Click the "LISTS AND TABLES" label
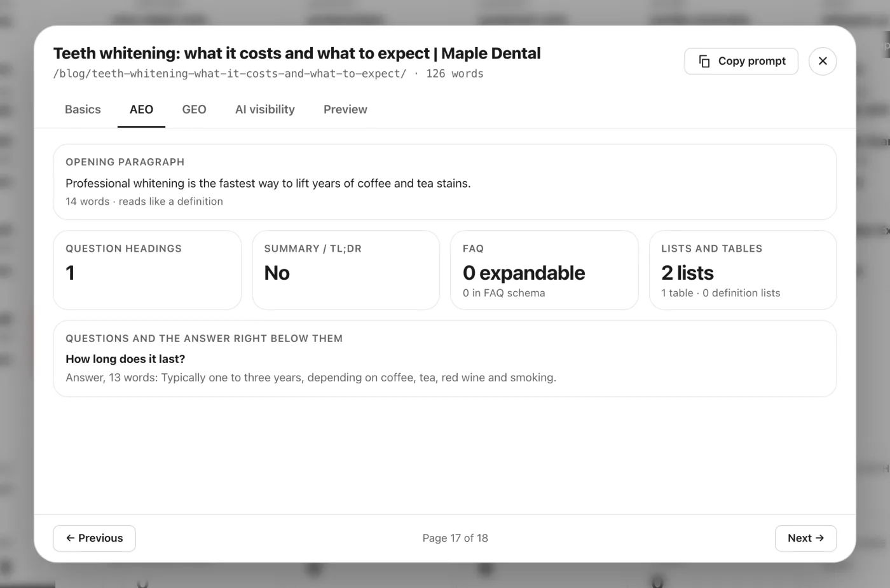The height and width of the screenshot is (588, 890). click(x=712, y=249)
